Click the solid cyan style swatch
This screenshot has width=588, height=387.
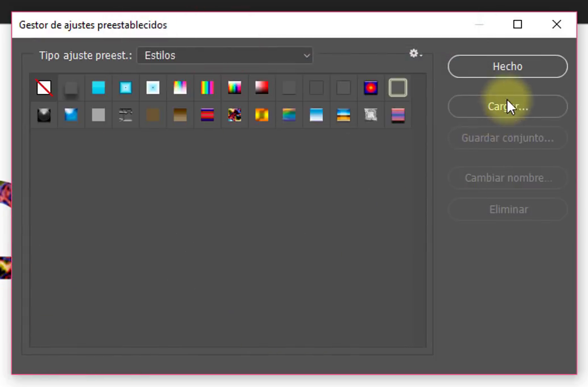pos(98,88)
